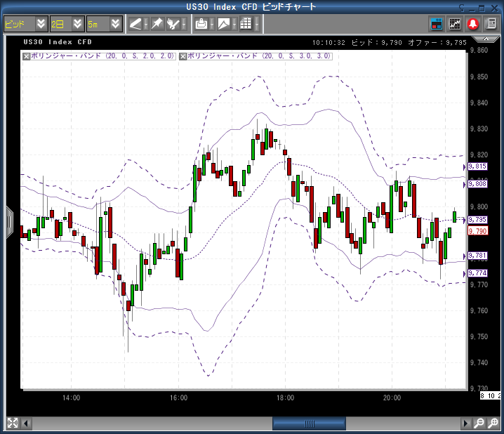The height and width of the screenshot is (434, 504).
Task: Open the grid table settings icon
Action: [x=245, y=24]
